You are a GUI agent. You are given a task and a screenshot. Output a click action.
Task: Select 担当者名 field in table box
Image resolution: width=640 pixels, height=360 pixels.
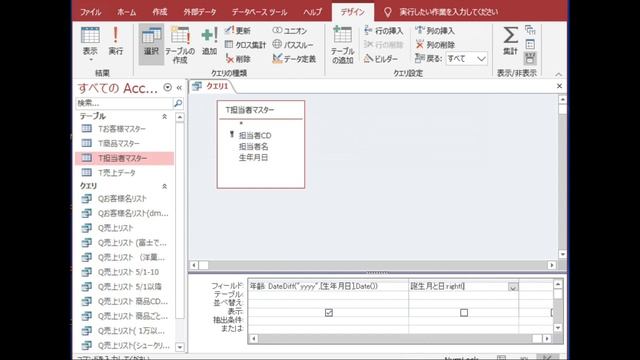[253, 147]
